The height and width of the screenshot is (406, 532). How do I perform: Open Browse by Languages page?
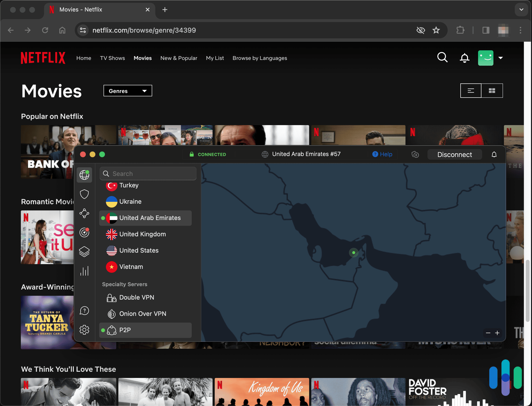[260, 58]
